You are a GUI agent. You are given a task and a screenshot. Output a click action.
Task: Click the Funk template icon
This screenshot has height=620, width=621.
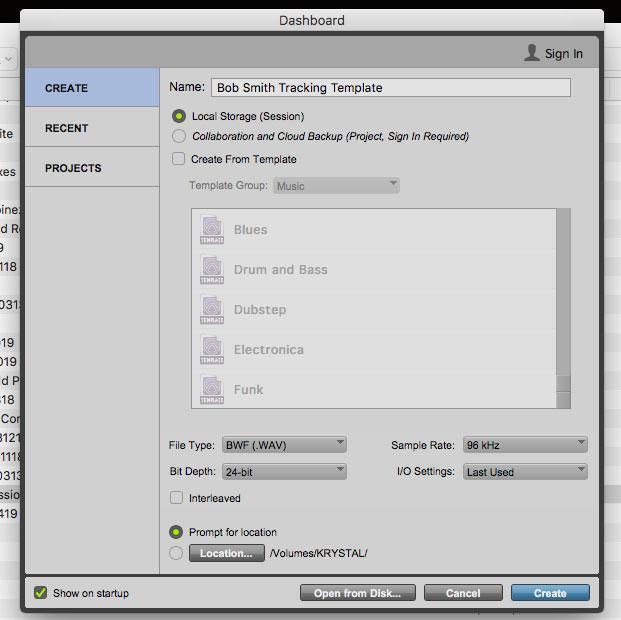point(211,389)
